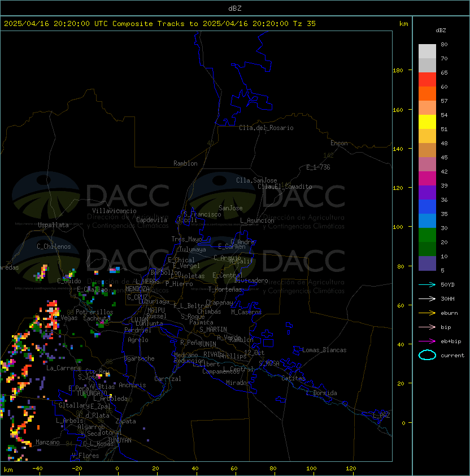Click the 'Uspallata' place label
Viewport: 470px width, 476px height.
53,225
